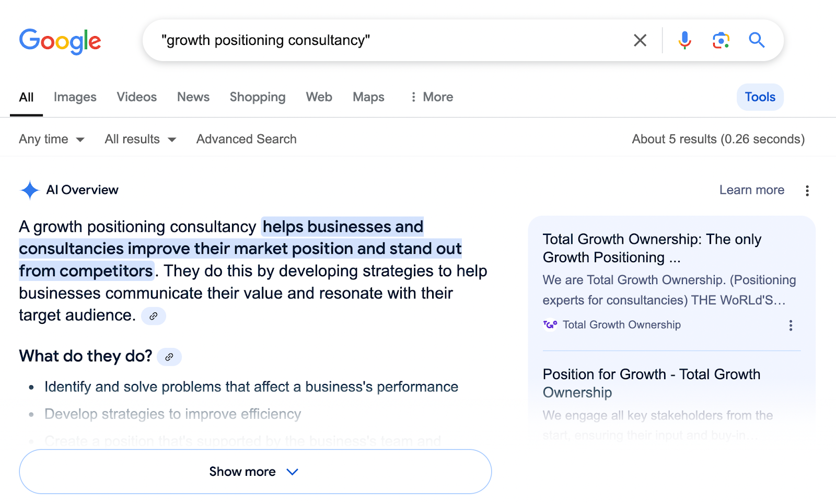Open the Any time filter dropdown
Screen dimensions: 836x504
(52, 139)
